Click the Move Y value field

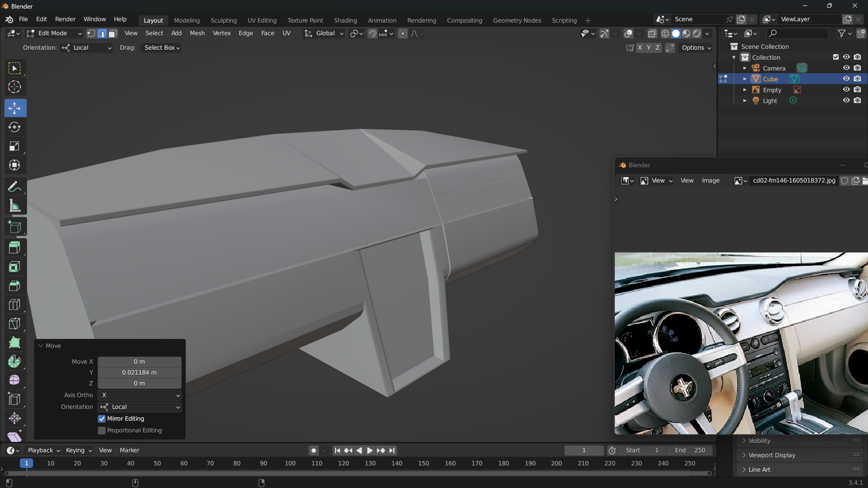coord(139,372)
